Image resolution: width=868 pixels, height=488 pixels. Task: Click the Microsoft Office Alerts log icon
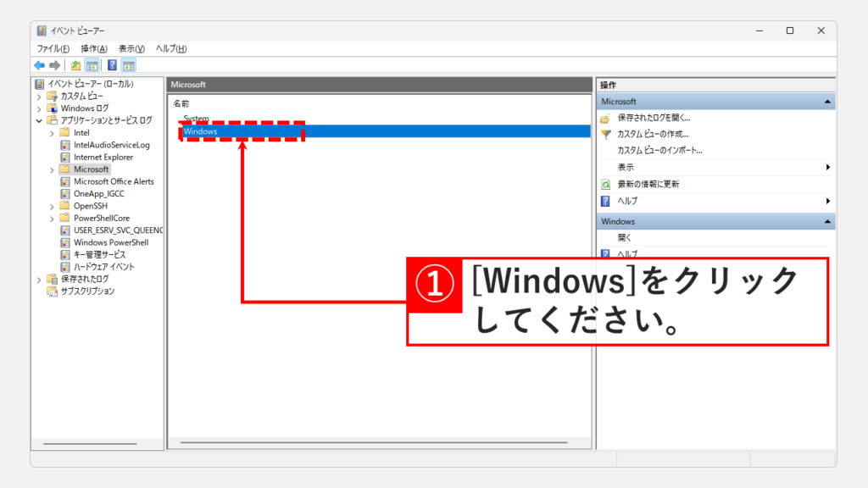click(64, 181)
